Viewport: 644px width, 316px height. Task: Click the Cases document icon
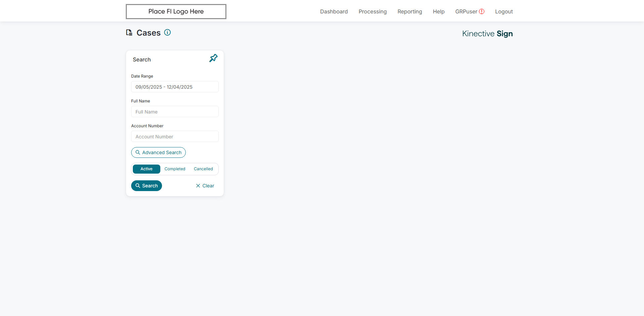click(129, 33)
